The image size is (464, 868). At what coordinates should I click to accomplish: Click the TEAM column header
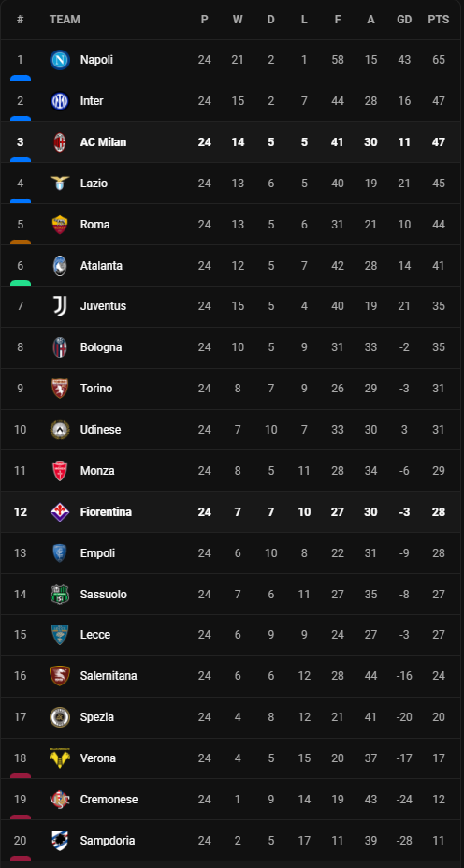point(65,20)
